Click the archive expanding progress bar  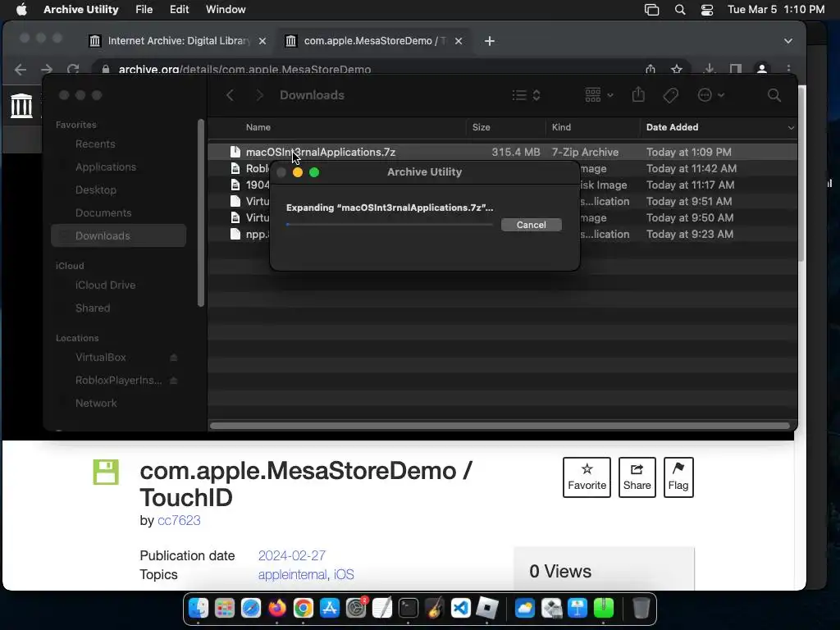point(390,225)
